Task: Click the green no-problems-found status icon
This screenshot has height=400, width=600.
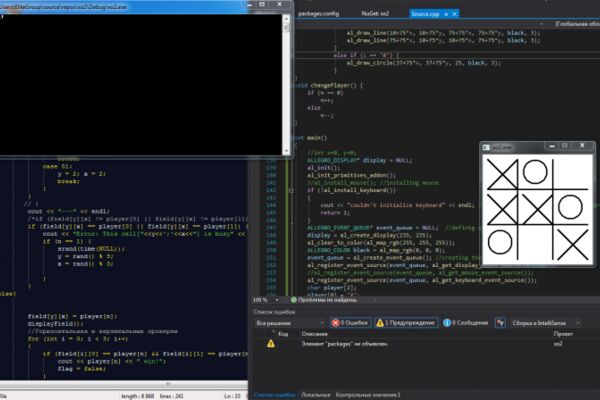Action: [293, 300]
